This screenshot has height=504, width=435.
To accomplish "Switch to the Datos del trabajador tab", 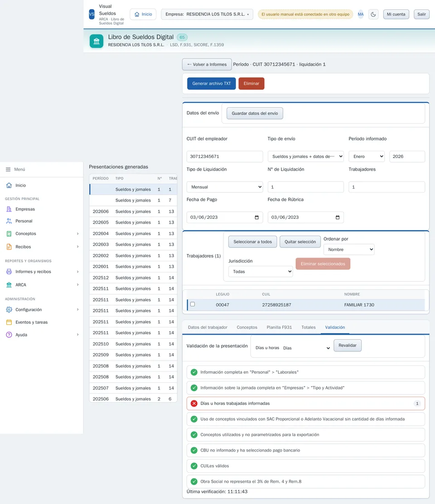I will [x=208, y=327].
